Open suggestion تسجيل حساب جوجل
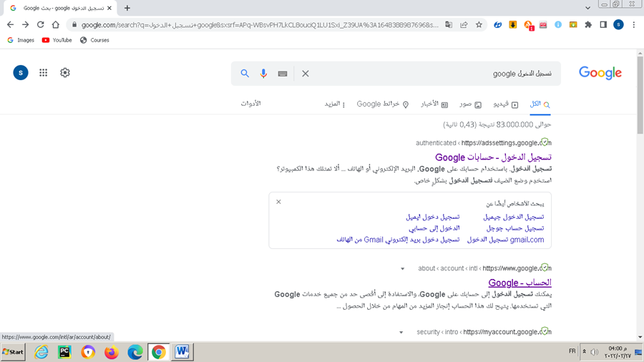The image size is (644, 362). click(515, 228)
